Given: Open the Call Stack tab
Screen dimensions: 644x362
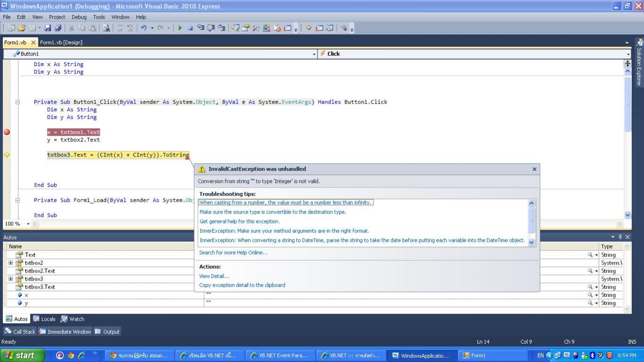Looking at the screenshot, I should point(19,332).
